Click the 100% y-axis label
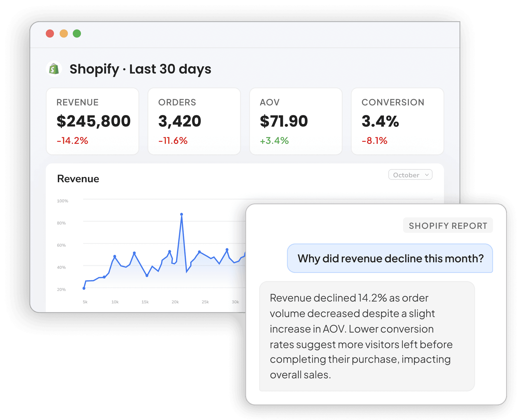 click(x=62, y=201)
